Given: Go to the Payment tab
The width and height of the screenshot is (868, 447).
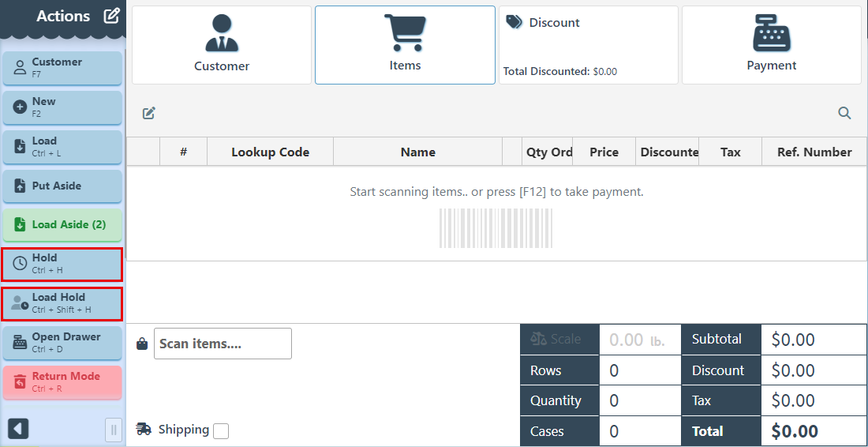Looking at the screenshot, I should (x=771, y=45).
